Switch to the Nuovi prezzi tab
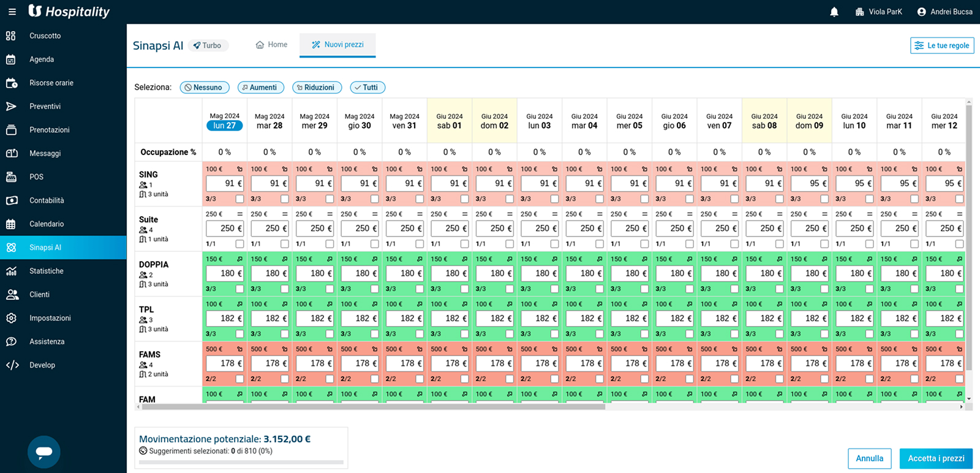This screenshot has width=980, height=473. [337, 45]
